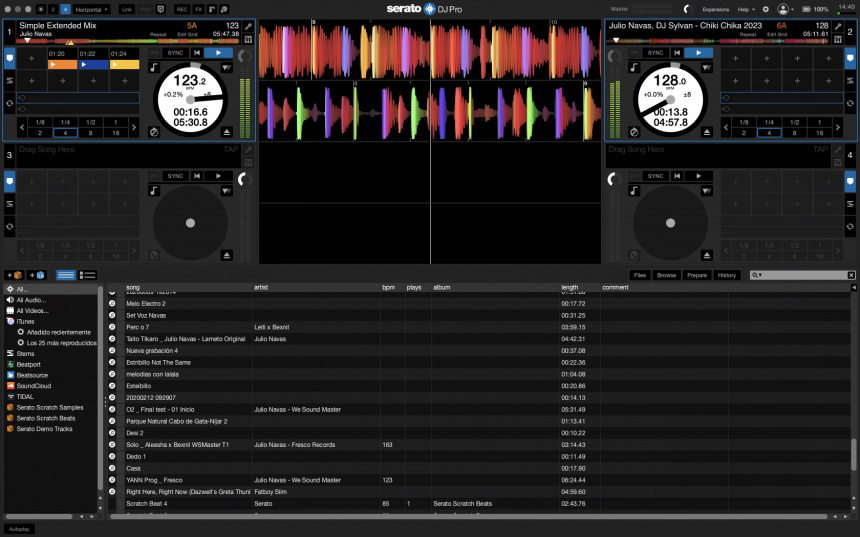
Task: Click in the library search field
Action: click(804, 275)
